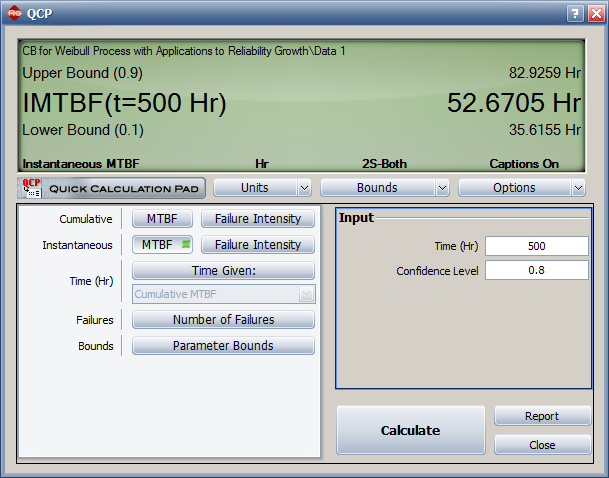Select Cumulative MTBF calculation

(162, 219)
